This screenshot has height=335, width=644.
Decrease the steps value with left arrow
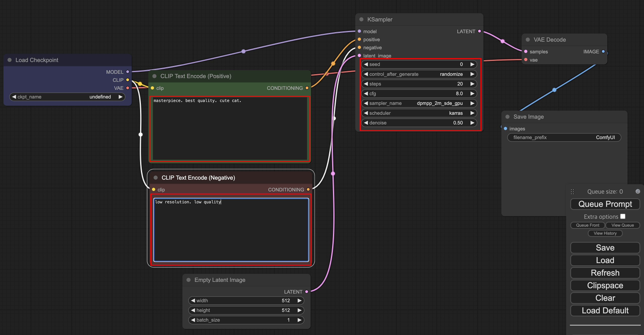pyautogui.click(x=366, y=84)
